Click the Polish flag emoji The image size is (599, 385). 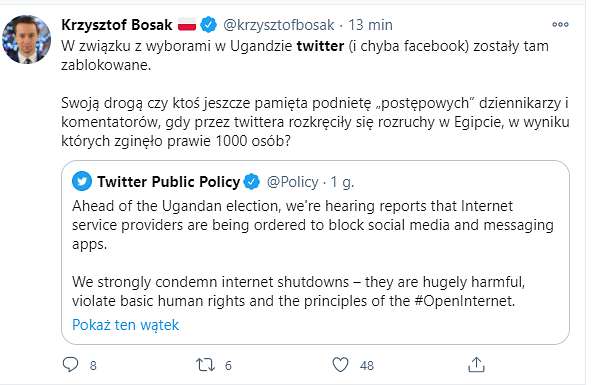[187, 25]
